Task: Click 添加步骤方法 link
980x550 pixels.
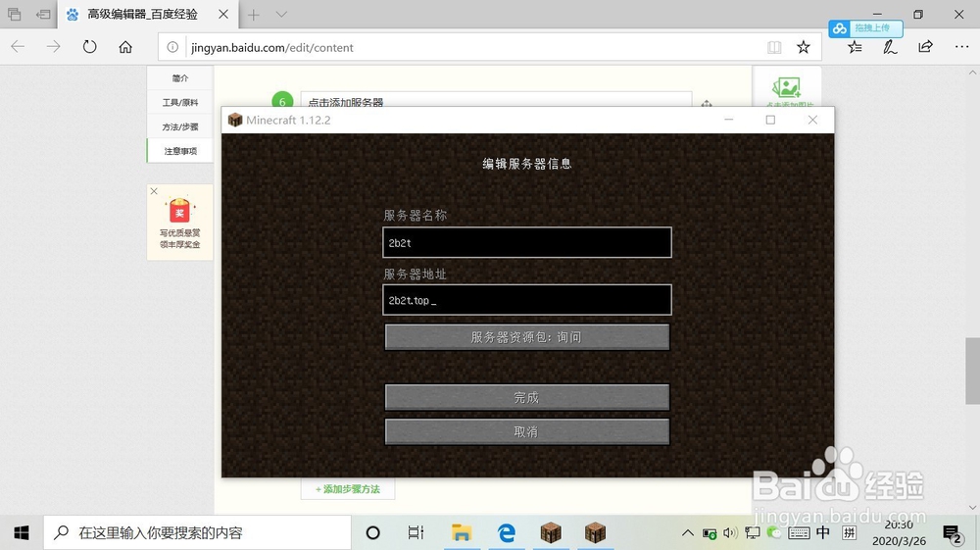Action: coord(348,489)
